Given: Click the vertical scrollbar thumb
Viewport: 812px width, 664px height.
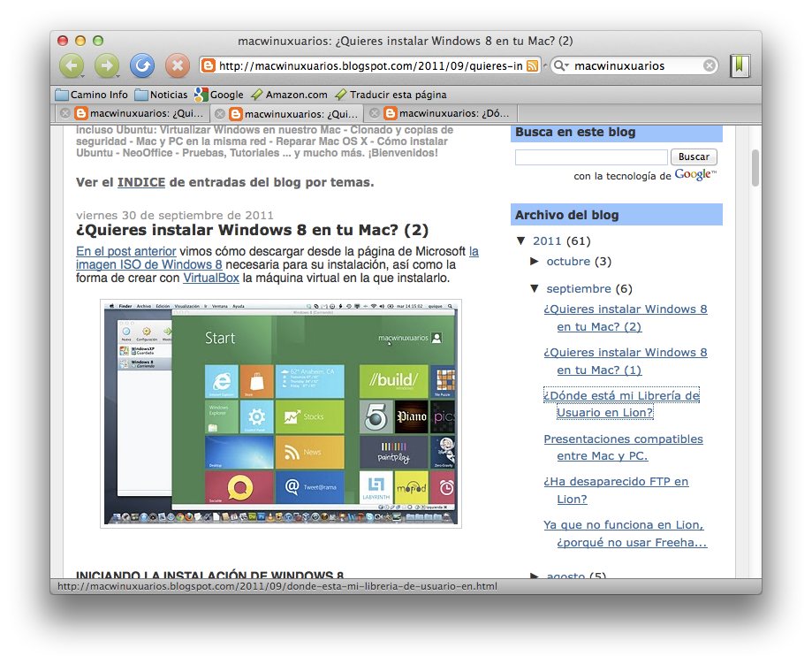Looking at the screenshot, I should pyautogui.click(x=755, y=167).
